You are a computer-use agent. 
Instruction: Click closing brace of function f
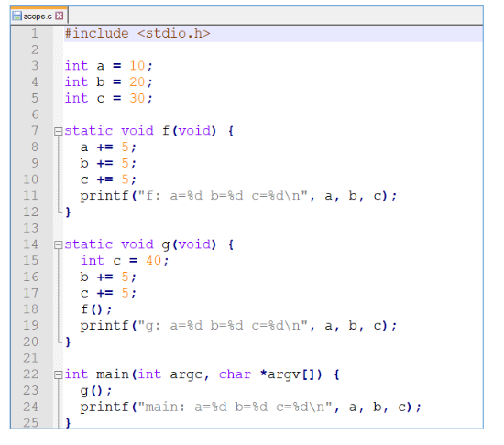[x=68, y=212]
